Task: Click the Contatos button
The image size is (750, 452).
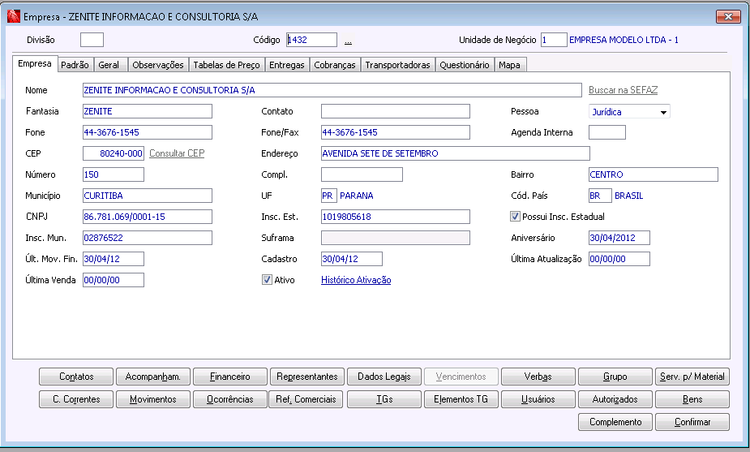Action: 76,376
